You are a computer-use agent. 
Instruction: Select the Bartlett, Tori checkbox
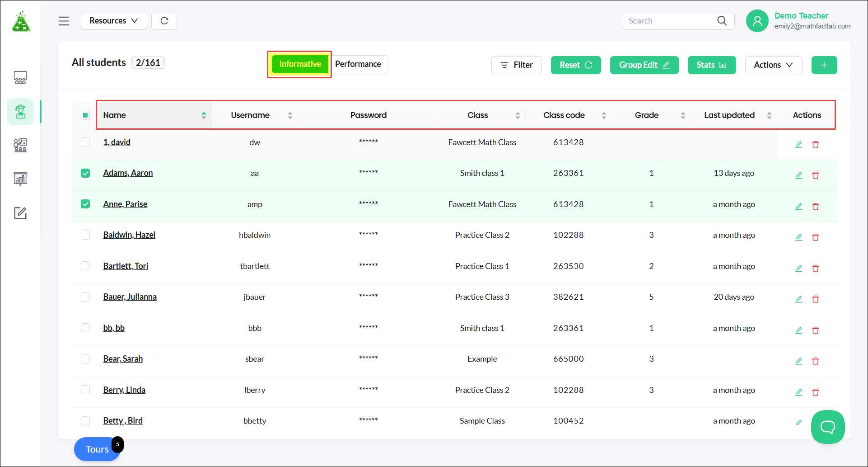click(x=85, y=266)
